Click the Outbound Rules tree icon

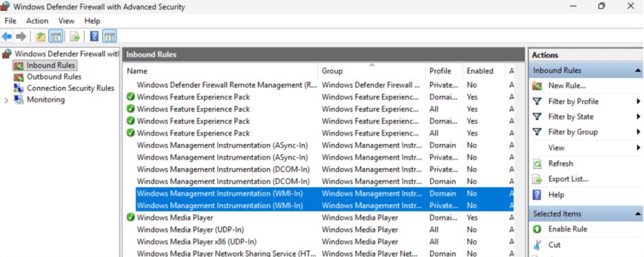19,77
